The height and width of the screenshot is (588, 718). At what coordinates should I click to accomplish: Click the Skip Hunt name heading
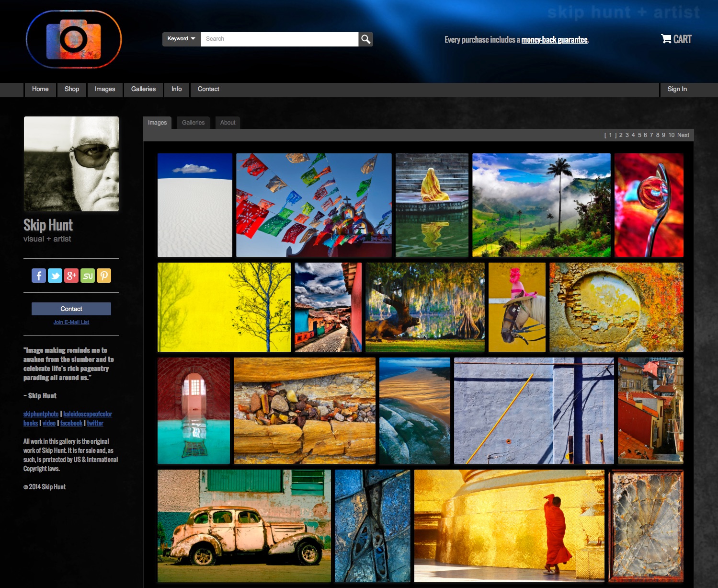pos(48,225)
